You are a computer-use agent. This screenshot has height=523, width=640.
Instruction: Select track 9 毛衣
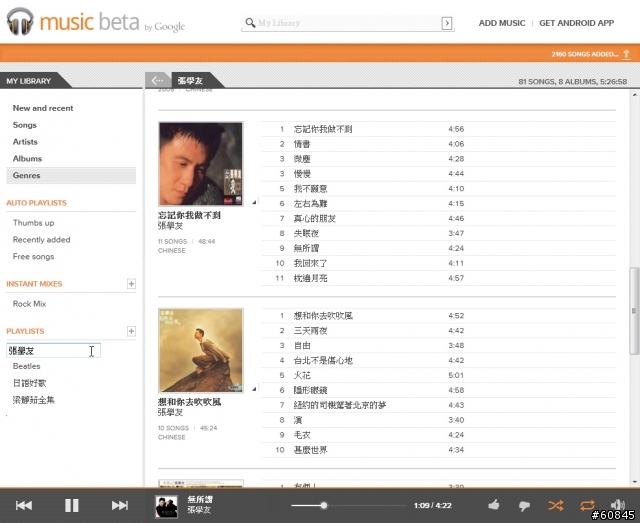(438, 435)
